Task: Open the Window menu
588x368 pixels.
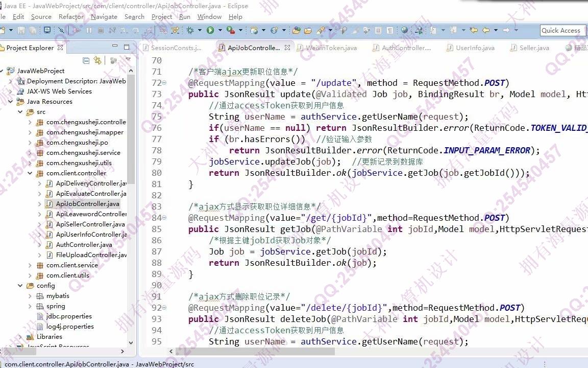Action: pos(209,17)
